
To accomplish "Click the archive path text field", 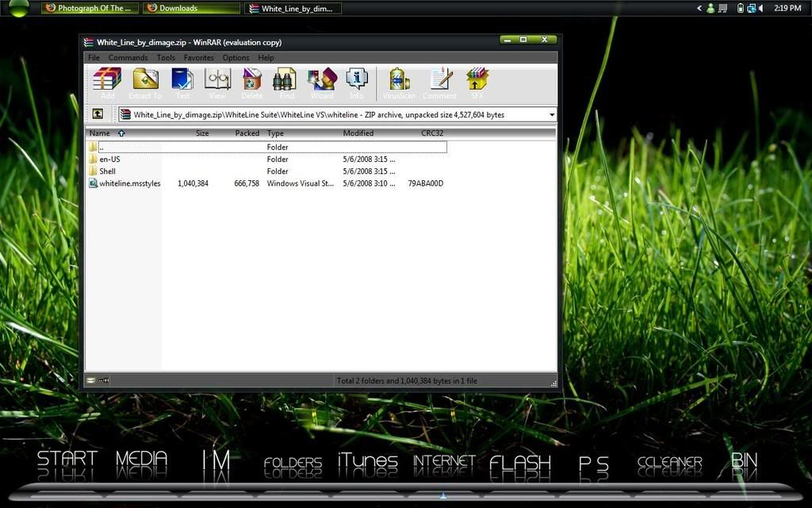I will (x=337, y=114).
